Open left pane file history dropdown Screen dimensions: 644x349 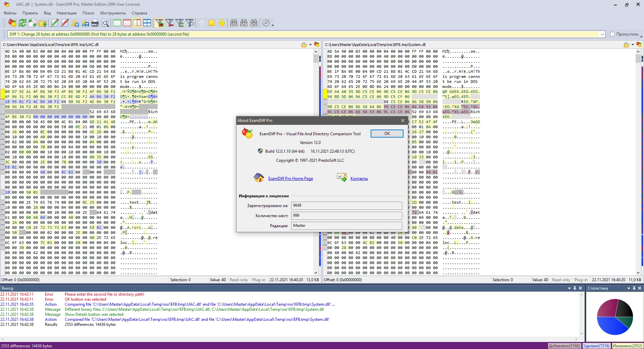pos(310,45)
